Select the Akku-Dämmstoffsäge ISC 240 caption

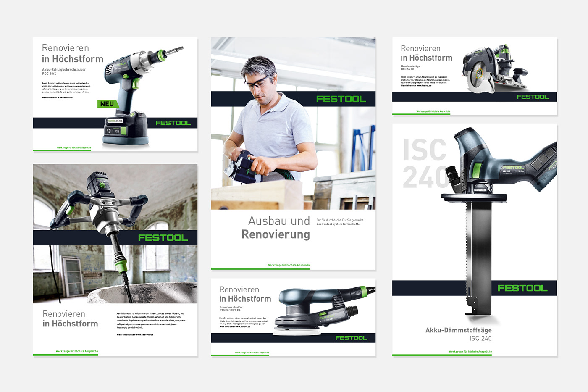coord(458,334)
